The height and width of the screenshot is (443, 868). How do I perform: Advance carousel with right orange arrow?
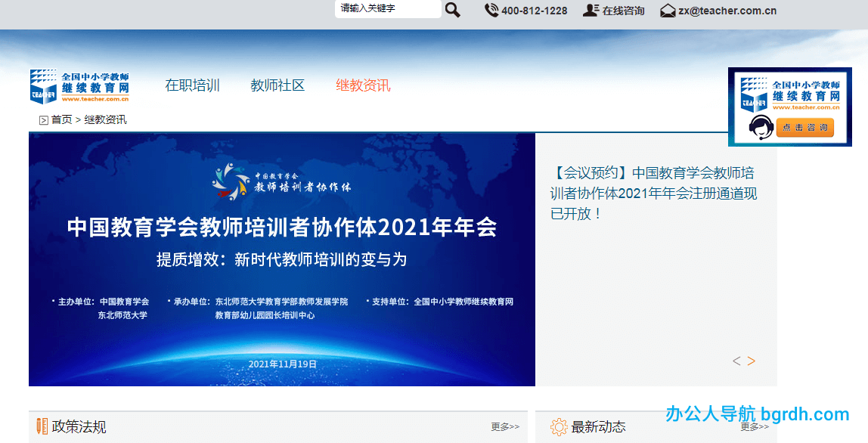point(751,361)
